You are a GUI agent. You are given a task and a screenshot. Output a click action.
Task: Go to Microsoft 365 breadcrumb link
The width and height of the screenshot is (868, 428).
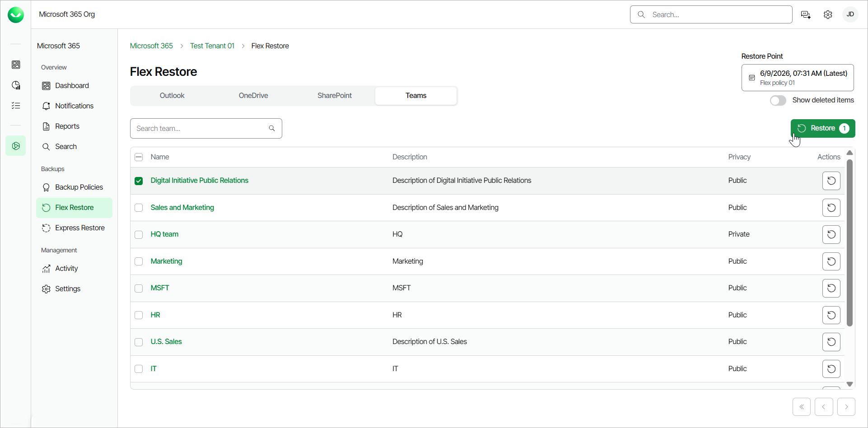click(151, 46)
